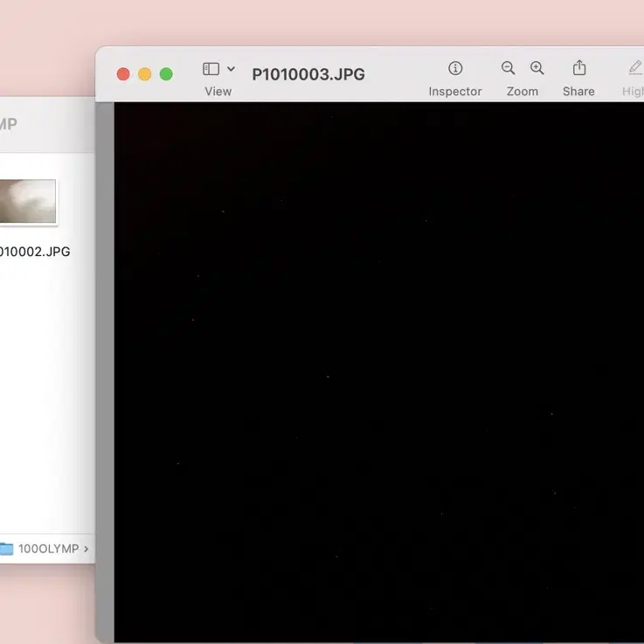Image resolution: width=644 pixels, height=644 pixels.
Task: Open the Inspector info icon
Action: pyautogui.click(x=455, y=68)
